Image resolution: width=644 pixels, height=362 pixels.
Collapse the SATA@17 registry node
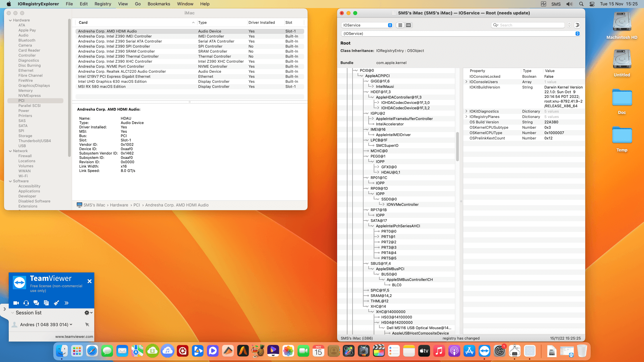pyautogui.click(x=367, y=221)
